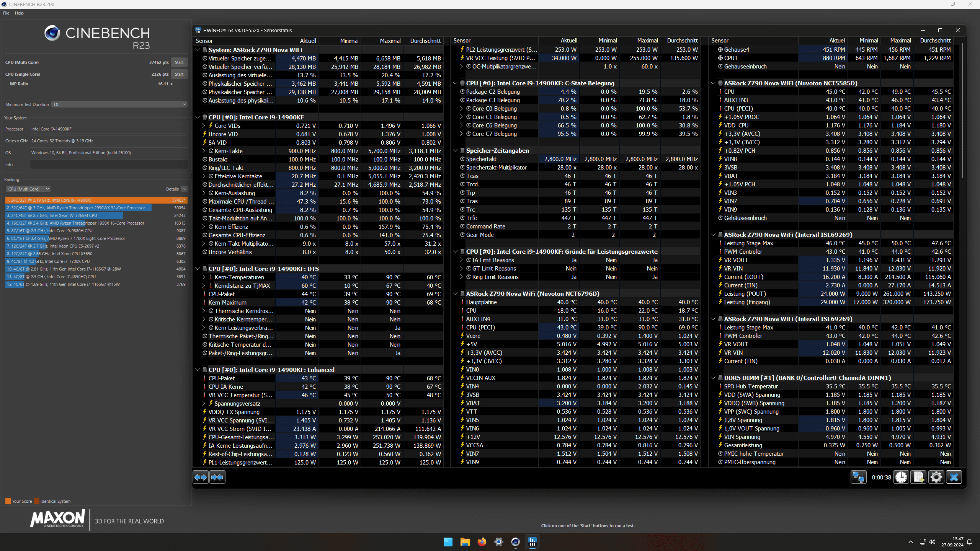980x551 pixels.
Task: Click the shrink columns arrows icon in HWiNFO
Action: click(217, 477)
